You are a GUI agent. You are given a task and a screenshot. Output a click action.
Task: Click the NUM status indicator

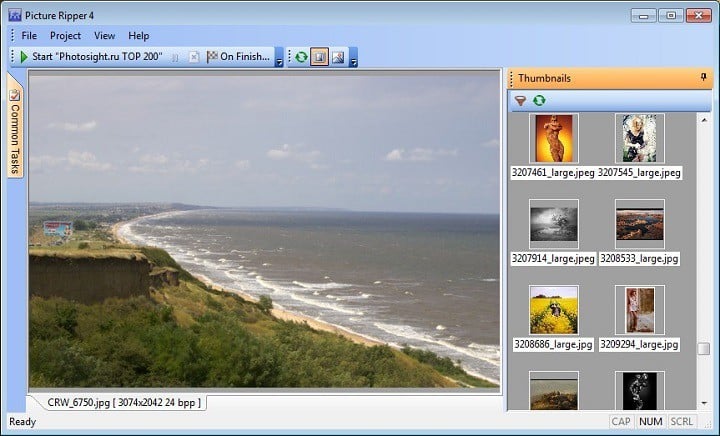(651, 421)
